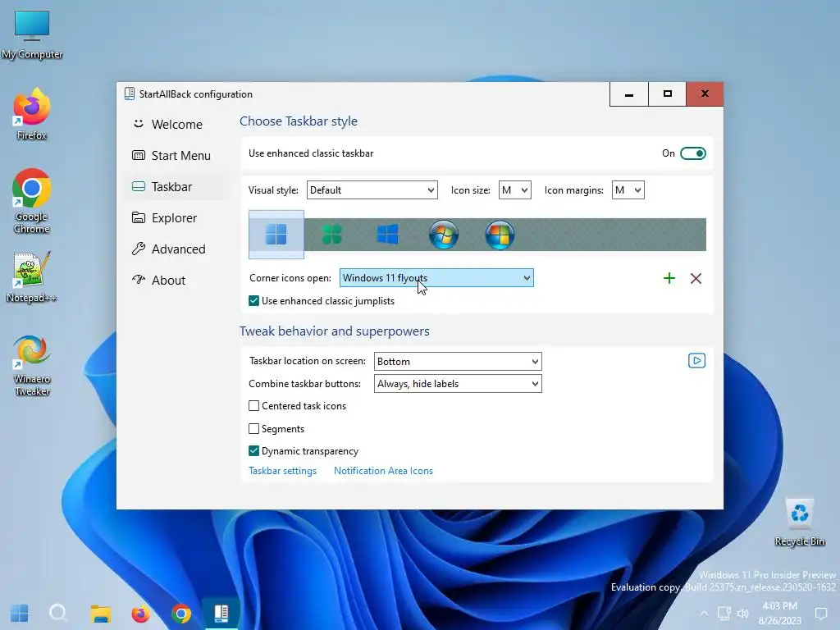Image resolution: width=840 pixels, height=630 pixels.
Task: Open taskbar search magnifier
Action: 58,614
